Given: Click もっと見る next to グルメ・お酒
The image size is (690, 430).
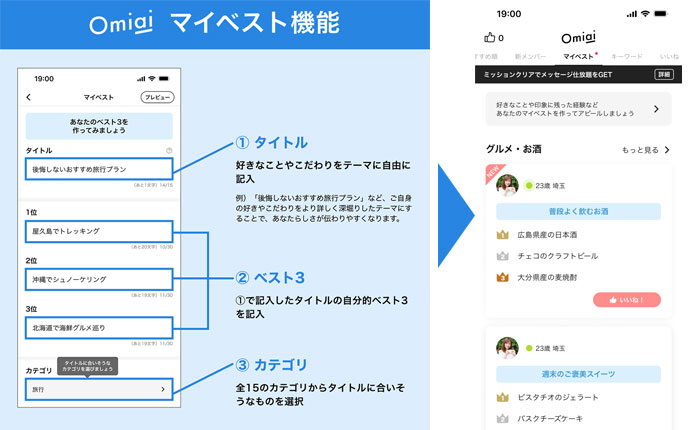Looking at the screenshot, I should 640,150.
